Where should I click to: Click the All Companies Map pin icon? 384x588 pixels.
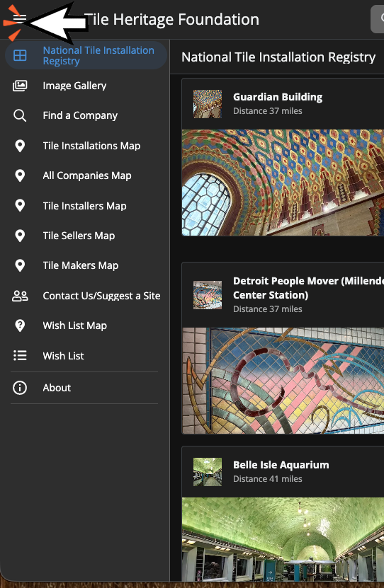click(20, 175)
